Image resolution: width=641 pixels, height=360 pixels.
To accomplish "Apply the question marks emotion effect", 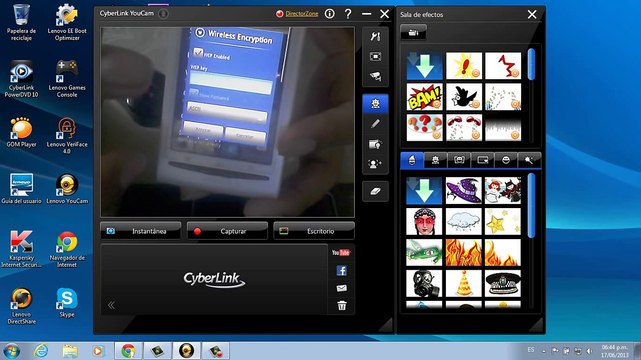I will coord(424,127).
